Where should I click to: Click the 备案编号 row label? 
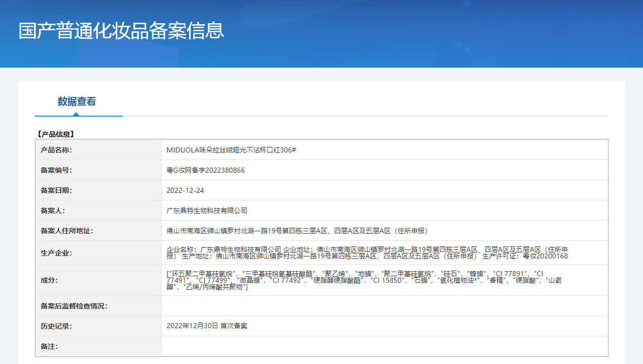click(57, 170)
